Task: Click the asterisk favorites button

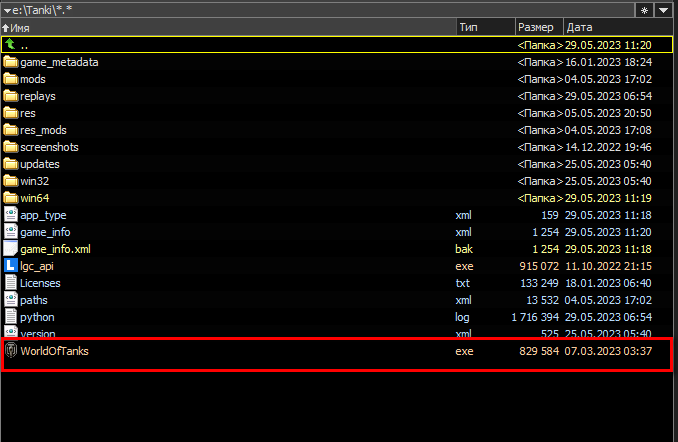Action: [x=644, y=10]
